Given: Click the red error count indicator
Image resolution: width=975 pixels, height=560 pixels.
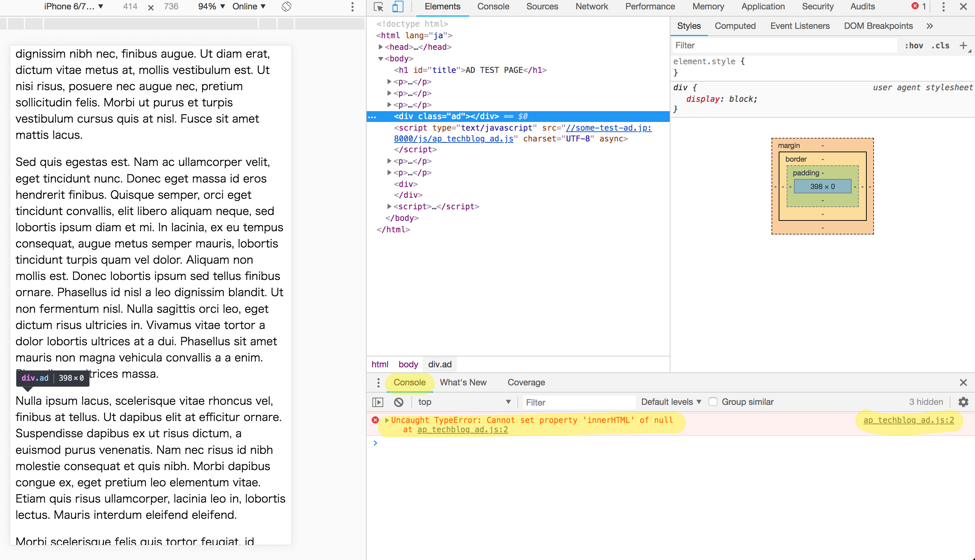Looking at the screenshot, I should (x=918, y=6).
